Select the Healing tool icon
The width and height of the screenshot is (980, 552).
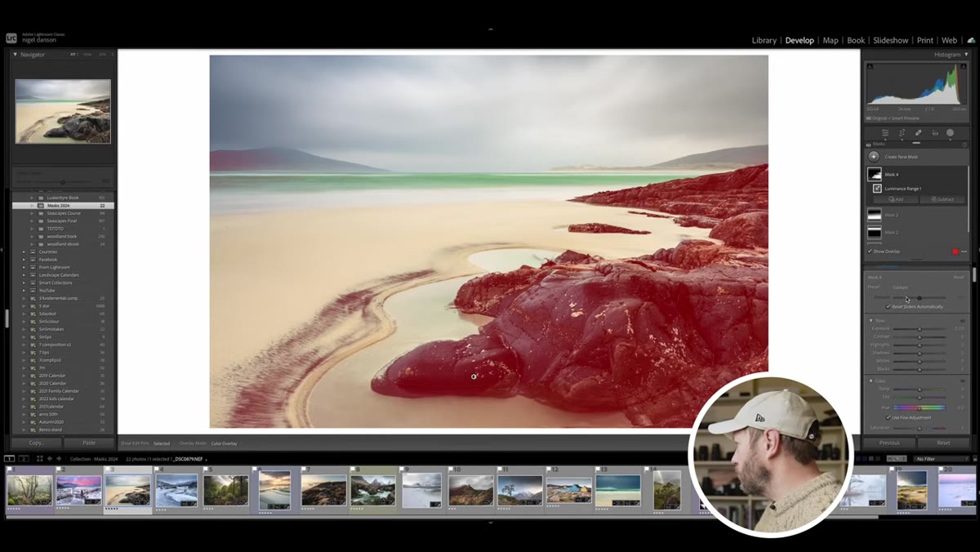pyautogui.click(x=918, y=133)
